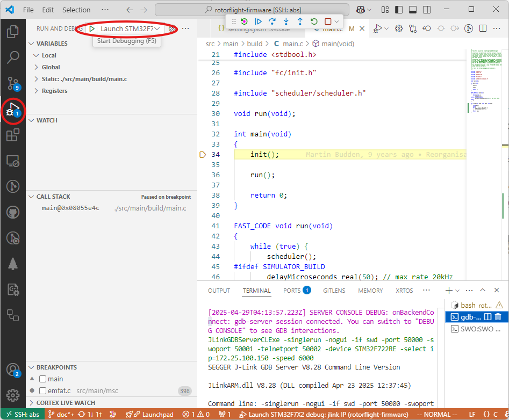The height and width of the screenshot is (420, 509).
Task: Click the Launch STM32F7X2 debug status item
Action: (x=324, y=414)
